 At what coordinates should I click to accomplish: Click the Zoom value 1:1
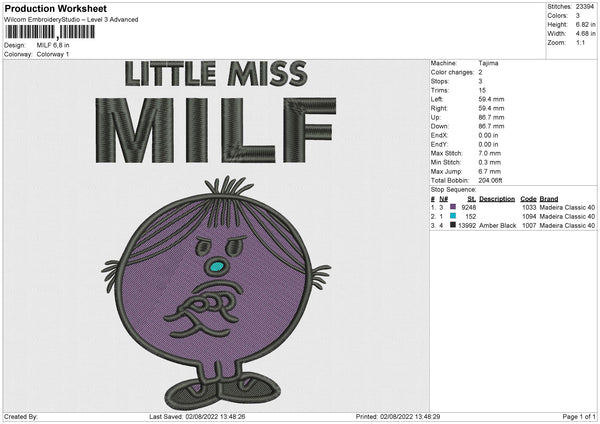pos(580,42)
